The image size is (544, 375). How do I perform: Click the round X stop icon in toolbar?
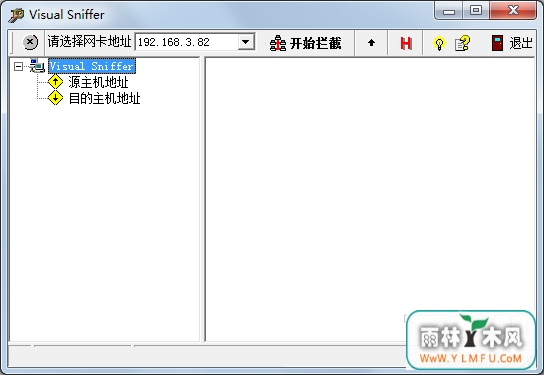(30, 42)
